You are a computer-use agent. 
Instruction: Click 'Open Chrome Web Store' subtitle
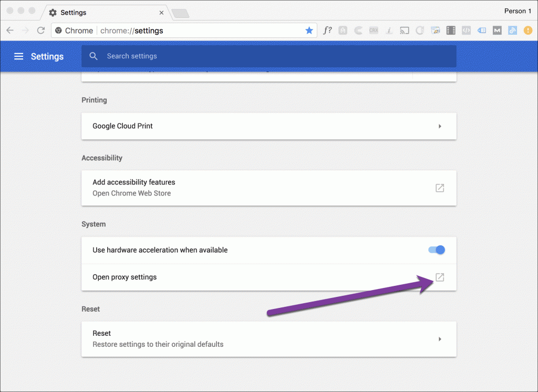pos(131,193)
